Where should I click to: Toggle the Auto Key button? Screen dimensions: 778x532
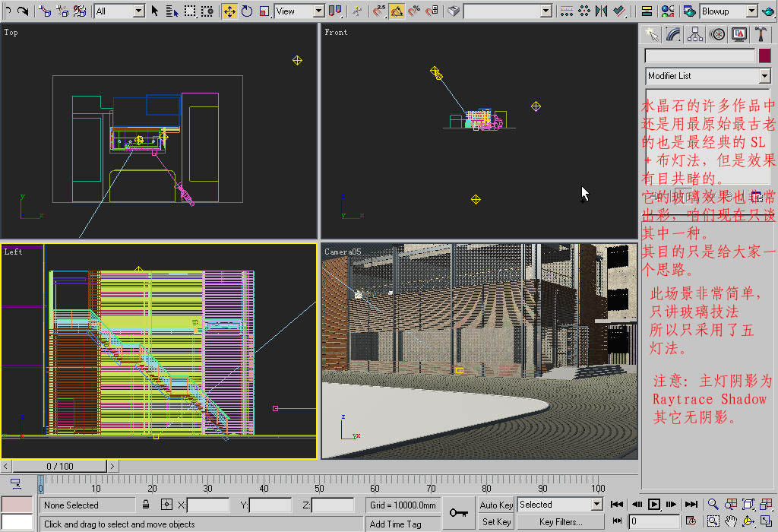496,505
